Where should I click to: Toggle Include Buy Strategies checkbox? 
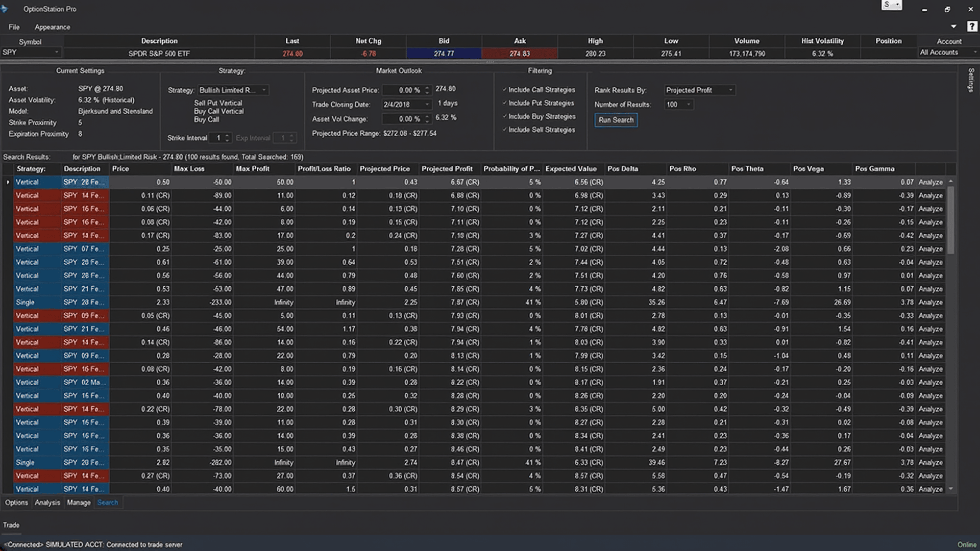tap(504, 116)
